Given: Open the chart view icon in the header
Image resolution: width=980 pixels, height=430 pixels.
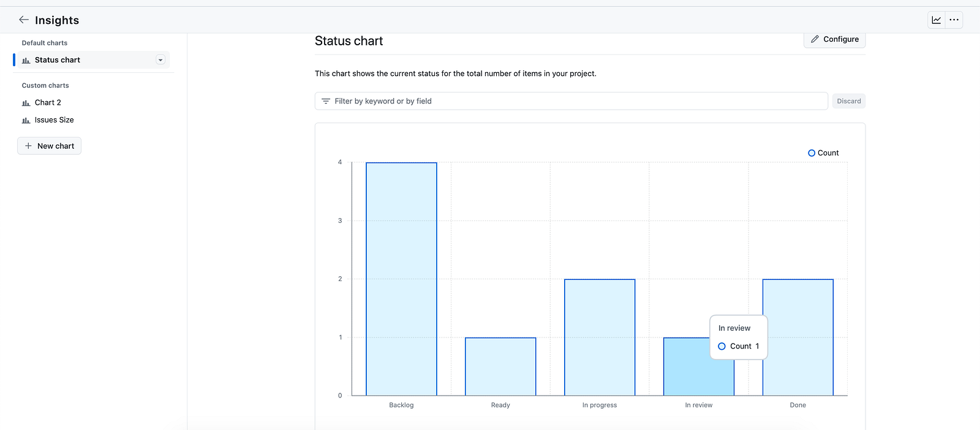Looking at the screenshot, I should pyautogui.click(x=937, y=20).
